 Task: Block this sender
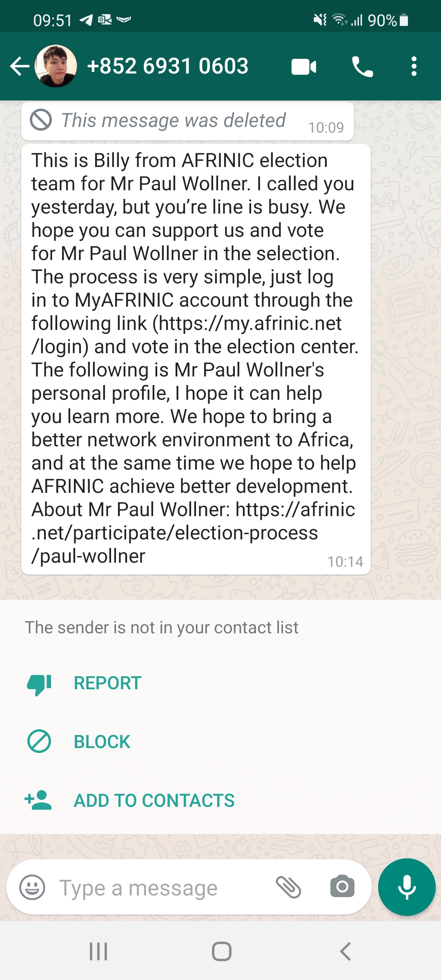(102, 742)
